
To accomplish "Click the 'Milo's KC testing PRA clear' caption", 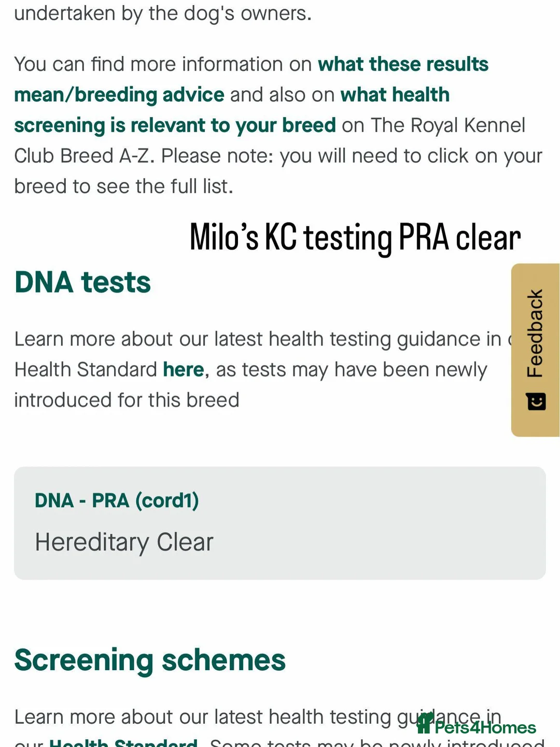I will coord(355,238).
